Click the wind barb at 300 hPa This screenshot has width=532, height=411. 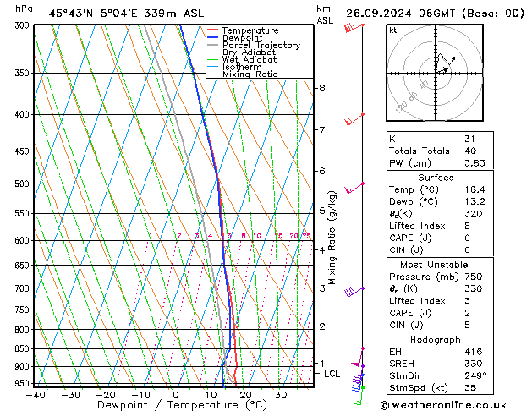(354, 27)
